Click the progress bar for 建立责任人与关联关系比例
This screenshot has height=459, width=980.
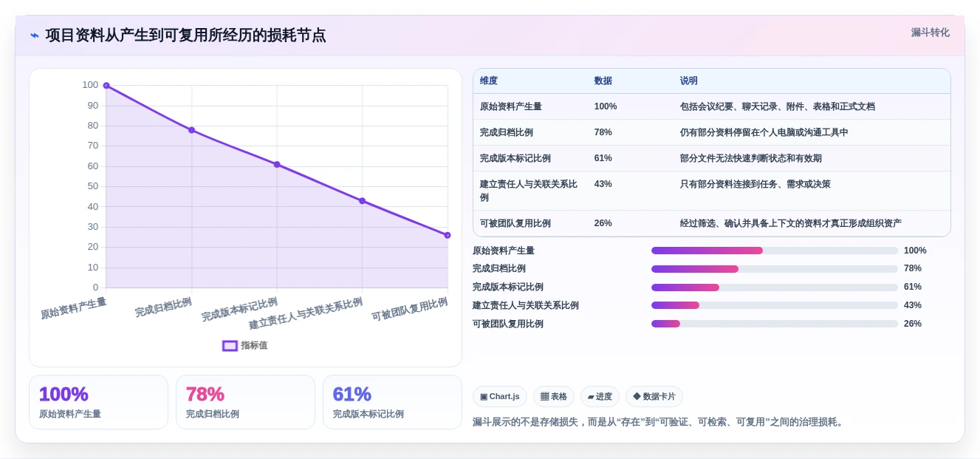point(775,305)
